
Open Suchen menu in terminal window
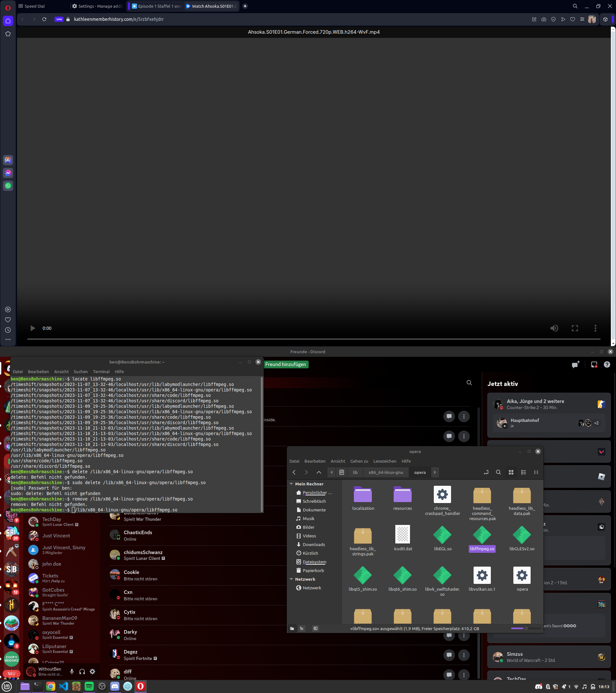pos(81,372)
